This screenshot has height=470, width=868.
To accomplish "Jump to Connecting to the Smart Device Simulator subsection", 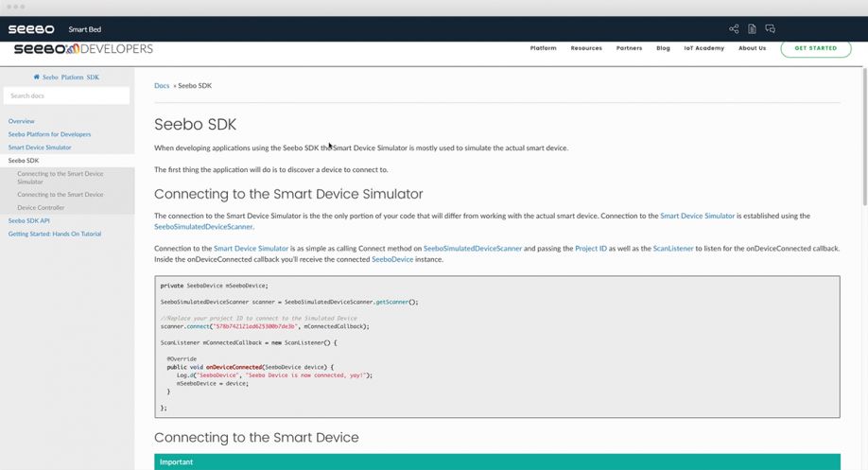I will tap(60, 177).
